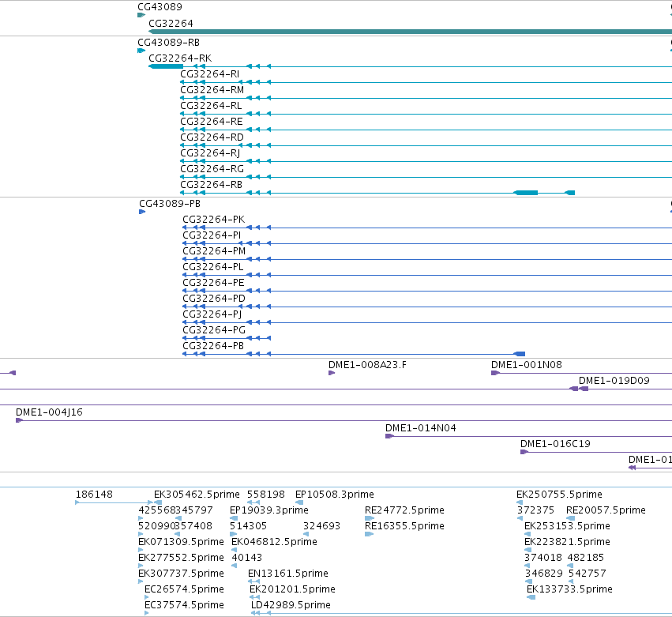Select EST RE20057.5prime
Image resolution: width=672 pixels, height=617 pixels.
click(606, 510)
